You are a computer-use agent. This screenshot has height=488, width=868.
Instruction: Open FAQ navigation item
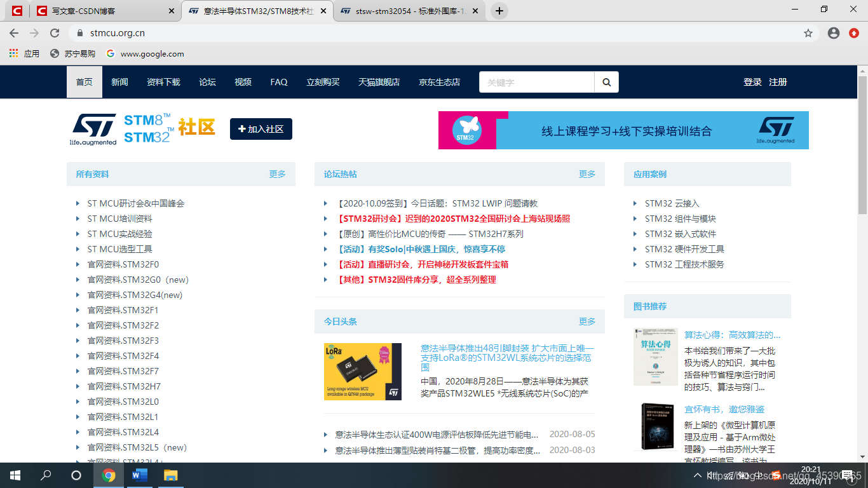click(x=279, y=82)
